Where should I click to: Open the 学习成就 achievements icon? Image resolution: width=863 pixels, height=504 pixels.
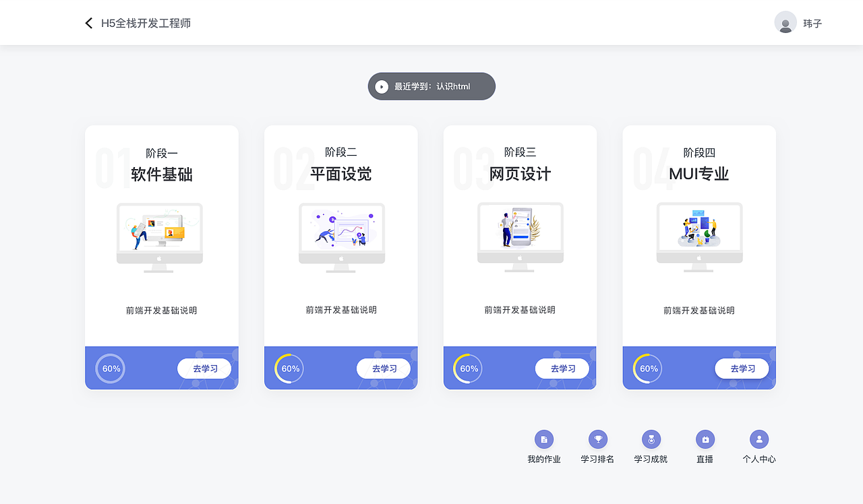pyautogui.click(x=651, y=439)
